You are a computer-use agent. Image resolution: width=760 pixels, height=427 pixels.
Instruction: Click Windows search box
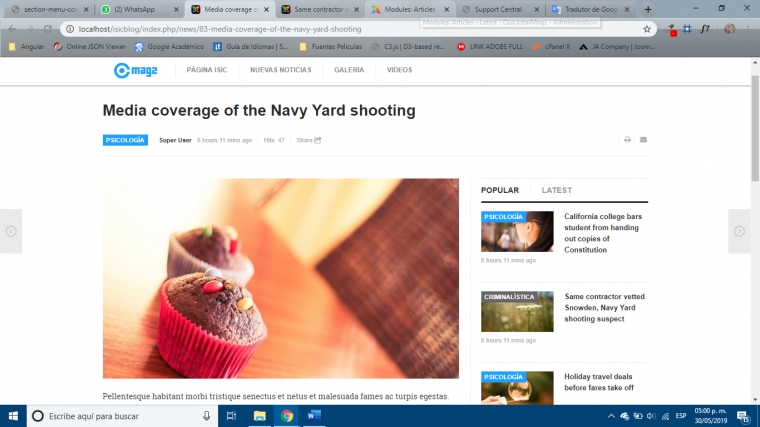point(121,416)
